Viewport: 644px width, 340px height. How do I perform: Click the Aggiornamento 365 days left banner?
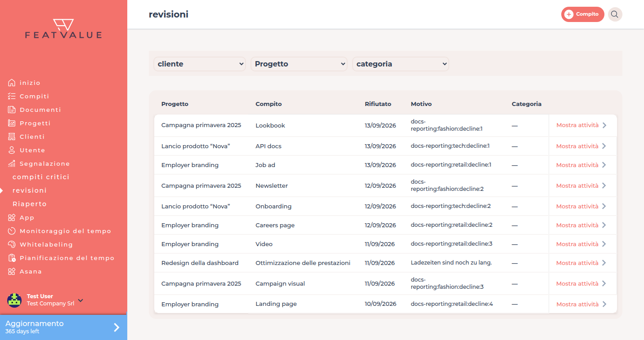click(63, 327)
